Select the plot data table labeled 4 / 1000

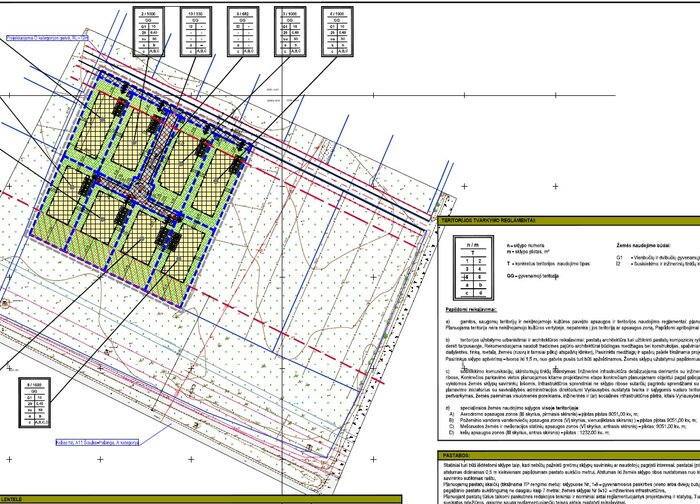click(338, 32)
